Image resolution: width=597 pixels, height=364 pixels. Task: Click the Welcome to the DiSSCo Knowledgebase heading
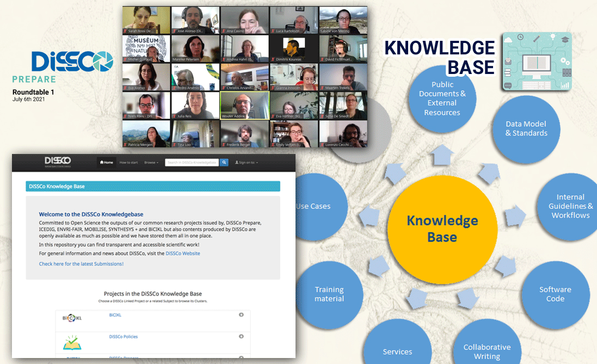(91, 214)
